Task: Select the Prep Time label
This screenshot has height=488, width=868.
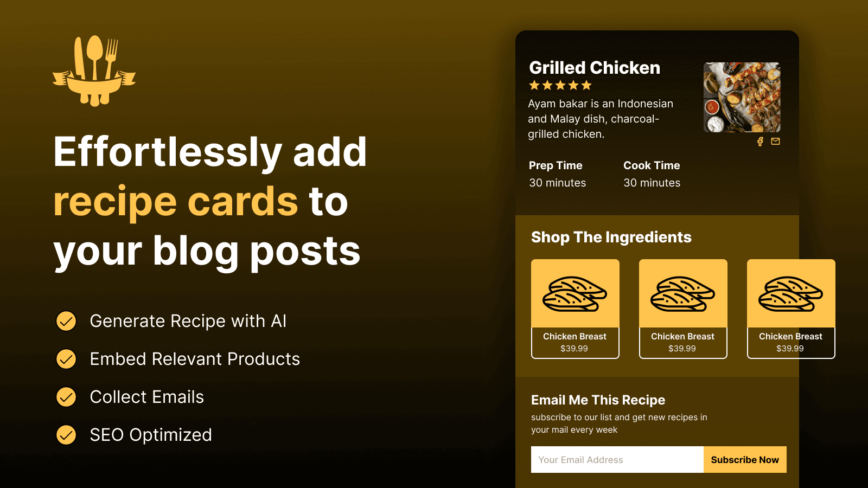Action: pos(556,165)
